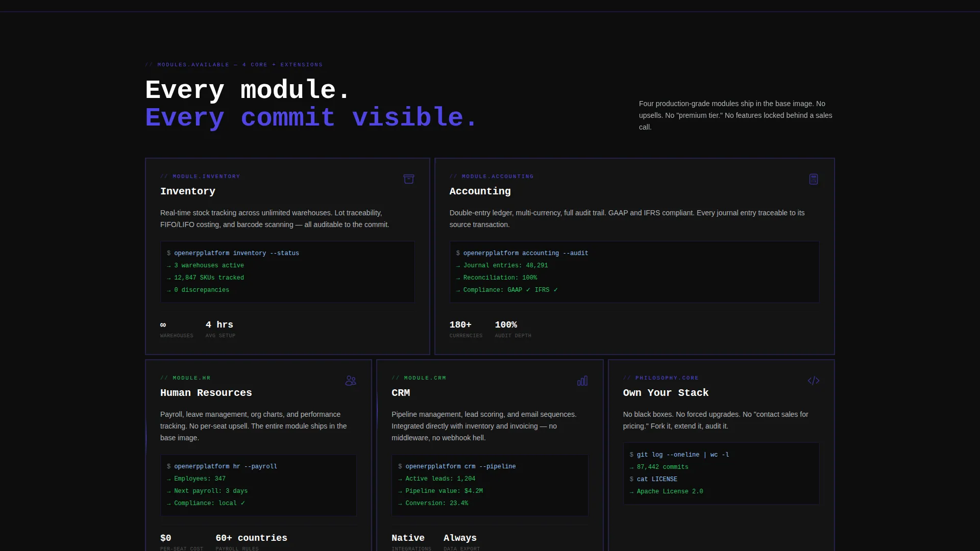
Task: Click the 'openerpplatform crm --pipeline' command
Action: pyautogui.click(x=460, y=466)
